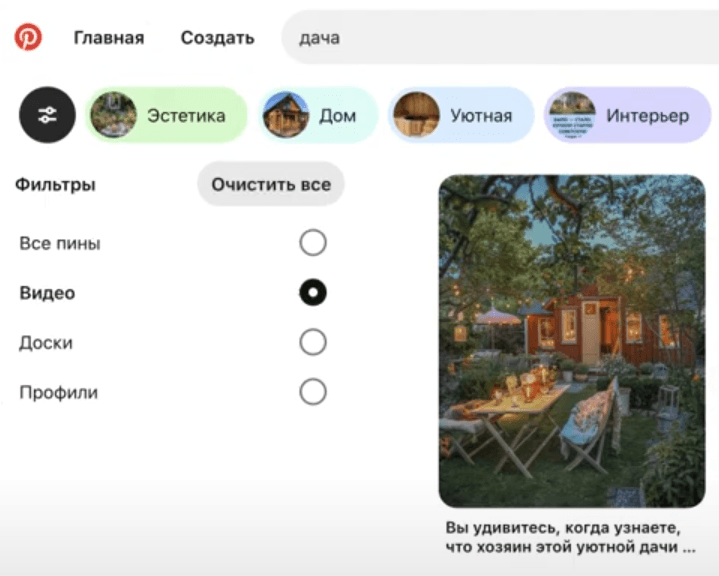719x576 pixels.
Task: Focus the search field with дача
Action: pos(500,38)
